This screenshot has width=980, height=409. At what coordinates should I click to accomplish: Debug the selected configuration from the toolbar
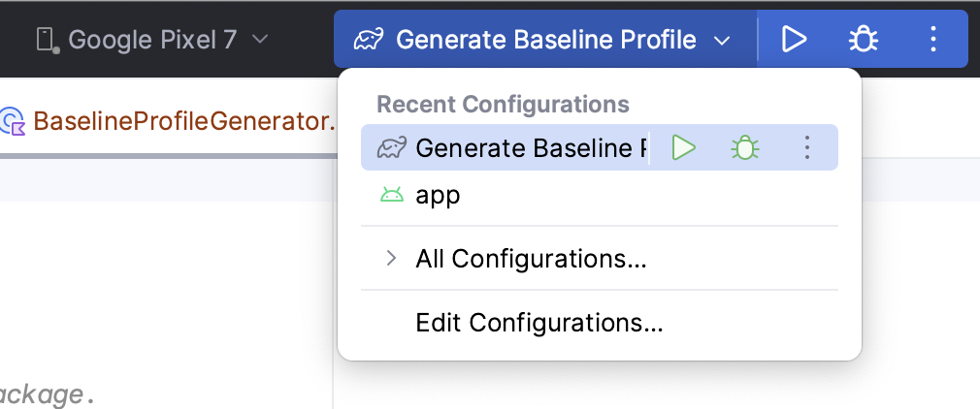click(x=864, y=40)
